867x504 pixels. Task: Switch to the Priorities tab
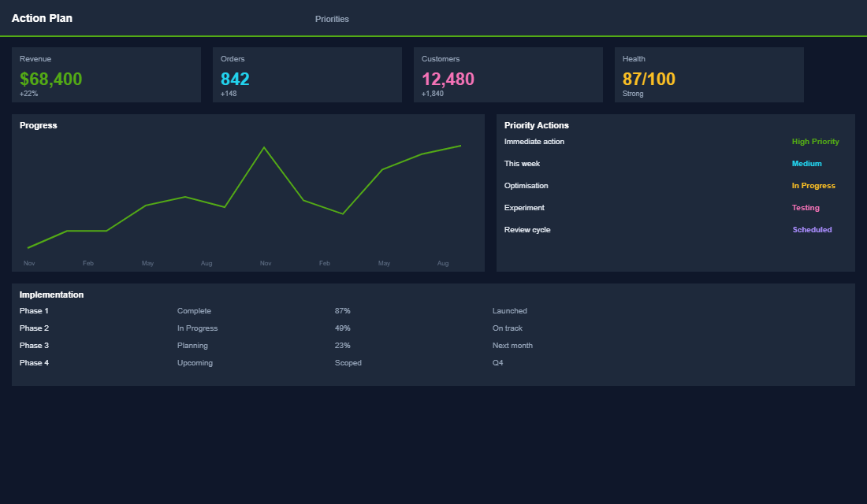pyautogui.click(x=332, y=18)
